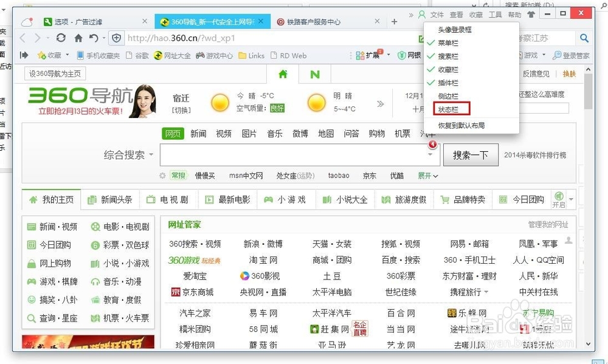Click the 网银 shield plugin icon
The image size is (608, 364).
pyautogui.click(x=409, y=55)
